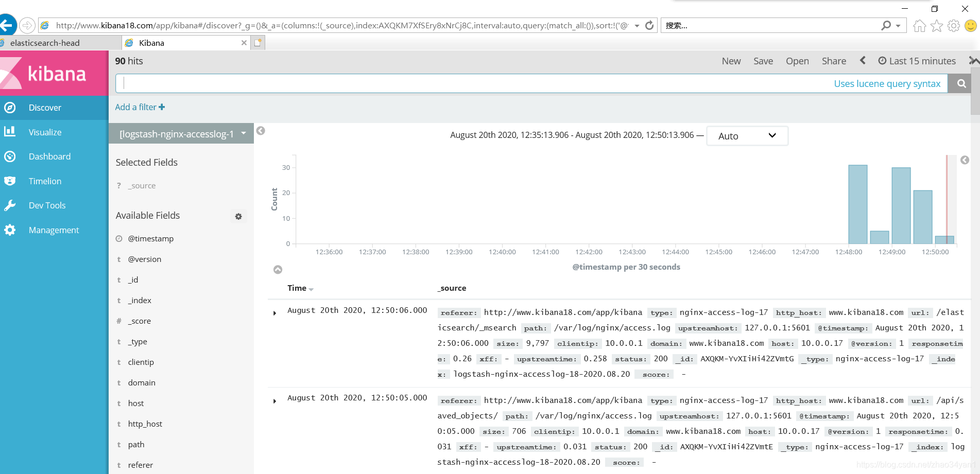Switch to Kibana browser tab
Image resolution: width=980 pixels, height=474 pixels.
click(x=185, y=43)
